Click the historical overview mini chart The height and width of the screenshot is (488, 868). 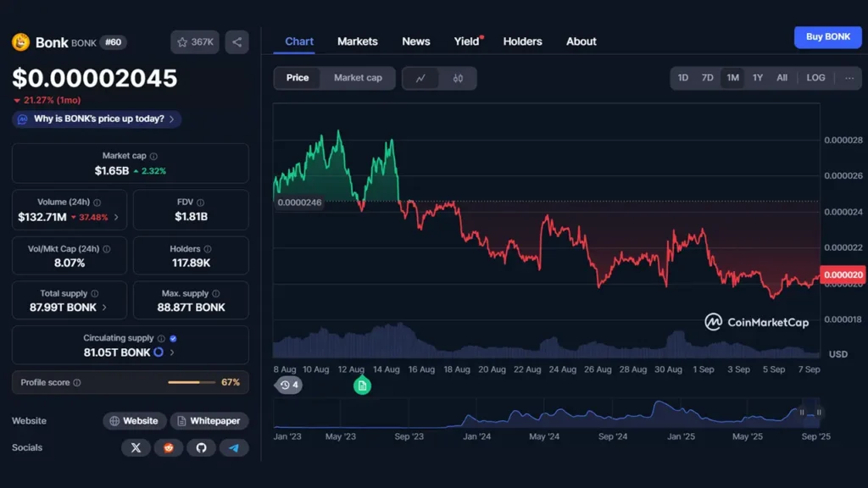(x=547, y=413)
